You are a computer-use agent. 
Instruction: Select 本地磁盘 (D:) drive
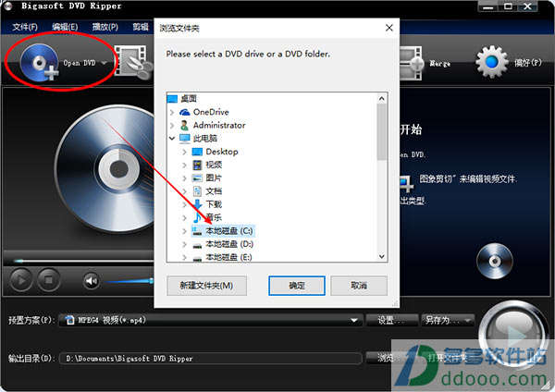[x=229, y=244]
